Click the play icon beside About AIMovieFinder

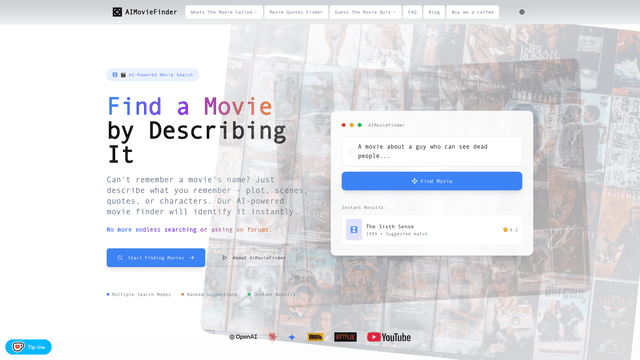224,258
